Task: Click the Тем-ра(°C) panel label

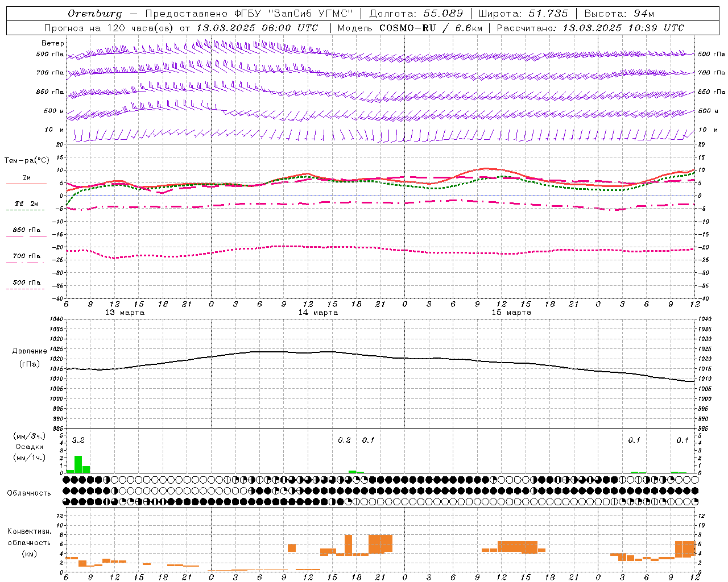Action: pyautogui.click(x=27, y=161)
